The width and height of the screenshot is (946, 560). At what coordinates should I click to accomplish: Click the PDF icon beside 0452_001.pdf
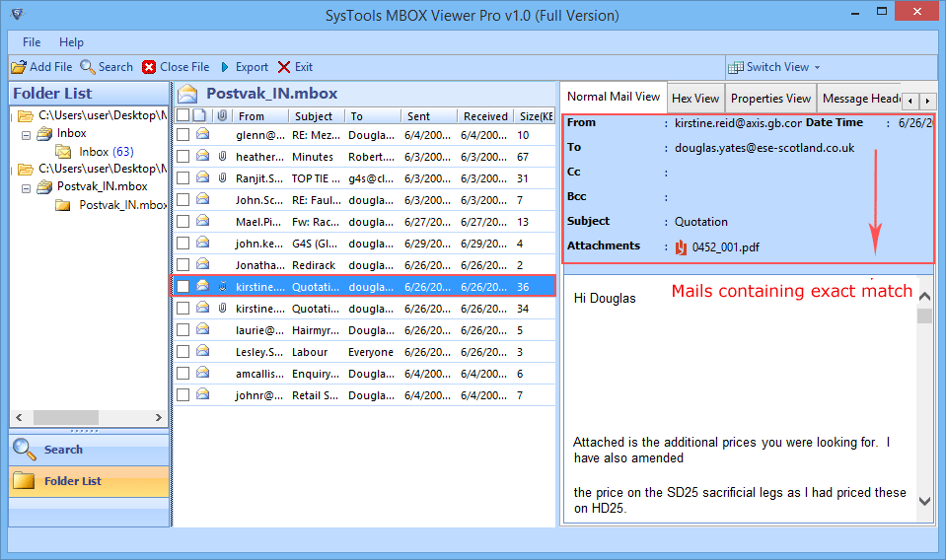click(682, 247)
